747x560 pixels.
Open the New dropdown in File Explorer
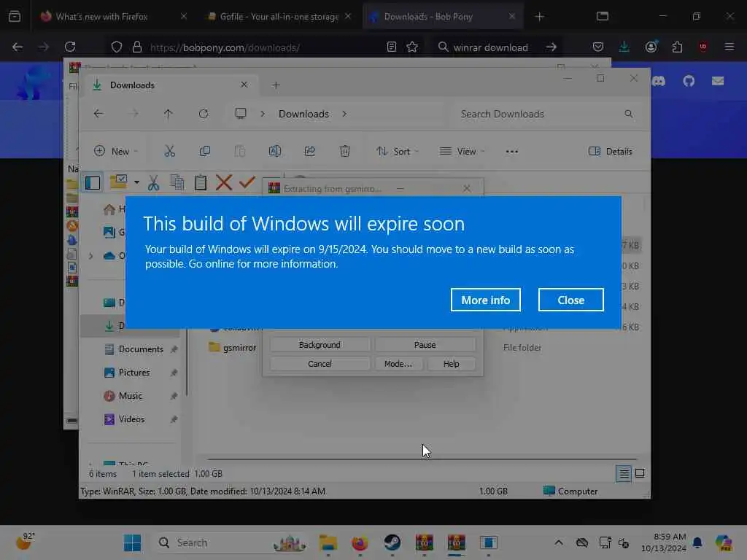pyautogui.click(x=116, y=152)
